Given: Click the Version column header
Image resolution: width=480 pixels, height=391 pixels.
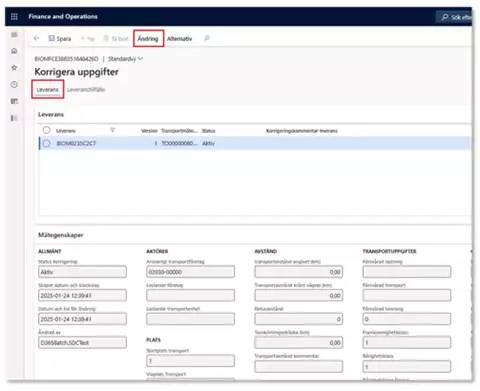Looking at the screenshot, I should click(x=149, y=131).
